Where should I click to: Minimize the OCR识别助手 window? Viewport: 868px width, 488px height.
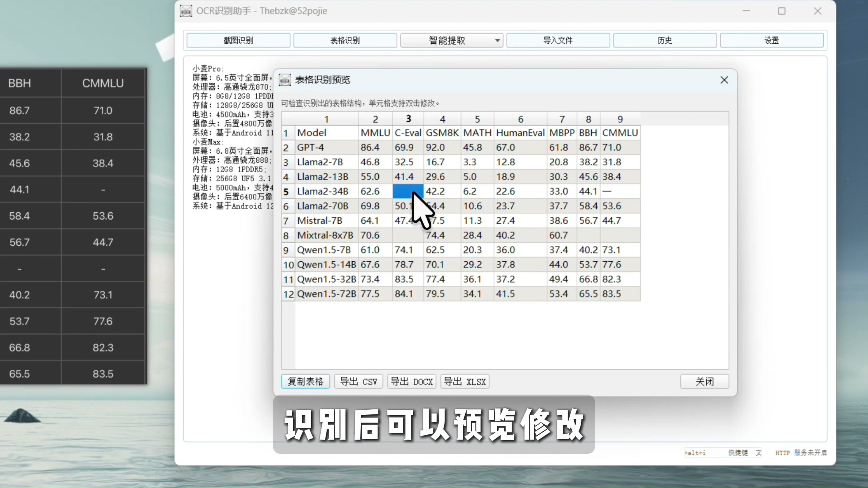coord(746,11)
